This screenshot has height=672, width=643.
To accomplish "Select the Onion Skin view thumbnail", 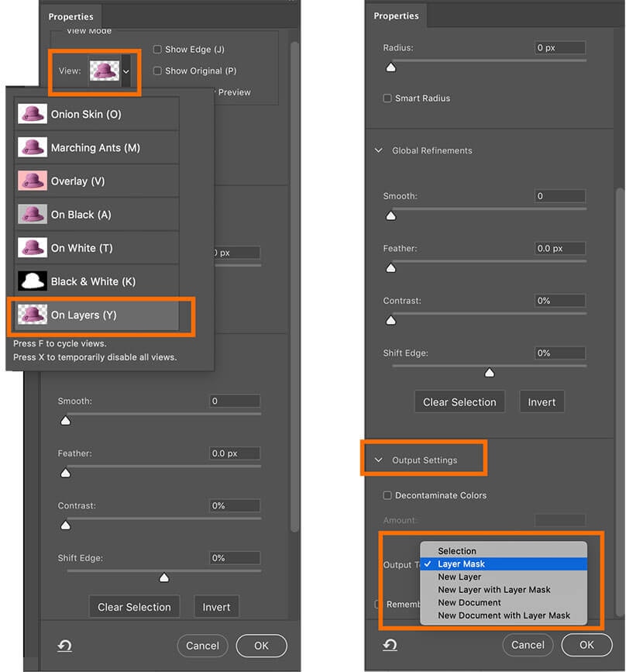I will 32,114.
